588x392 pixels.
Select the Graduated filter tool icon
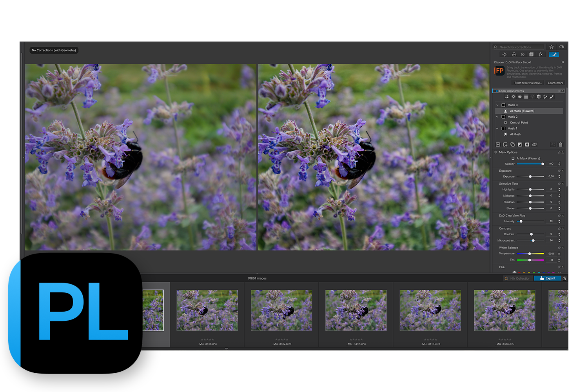(x=526, y=96)
